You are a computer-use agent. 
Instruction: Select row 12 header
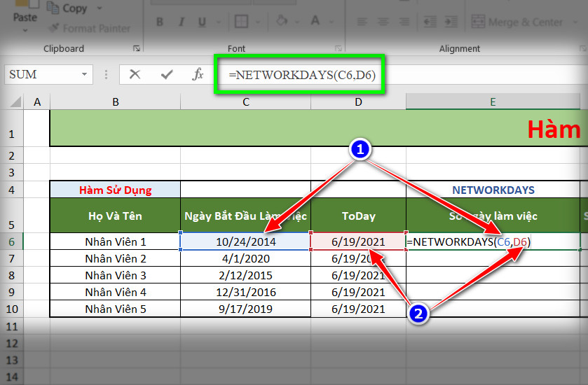point(12,343)
